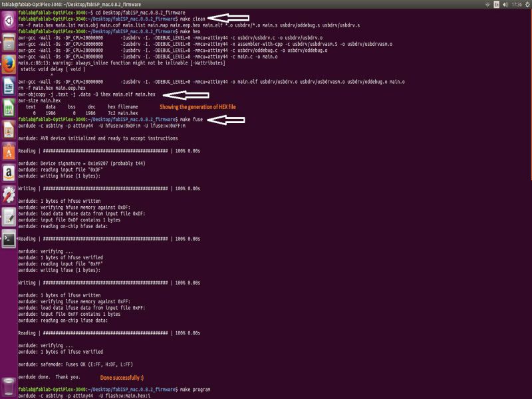The image size is (532, 399).
Task: Click the 'make clean' command text
Action: pyautogui.click(x=192, y=19)
